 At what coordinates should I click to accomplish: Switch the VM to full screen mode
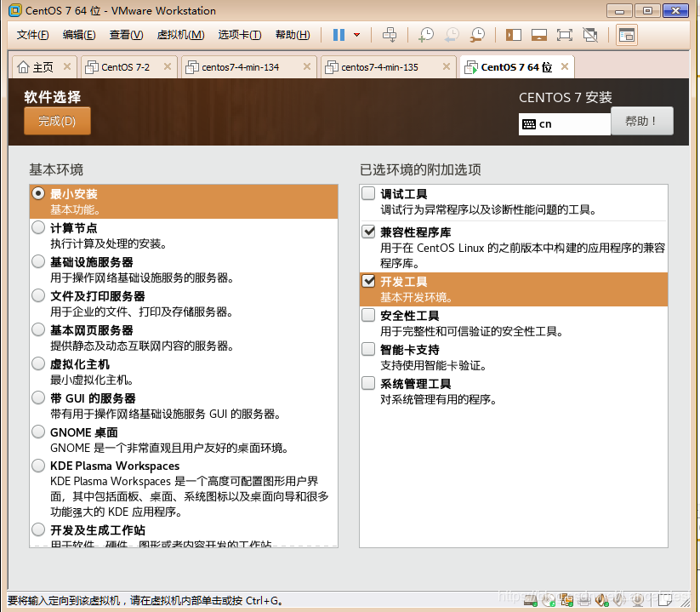[564, 34]
